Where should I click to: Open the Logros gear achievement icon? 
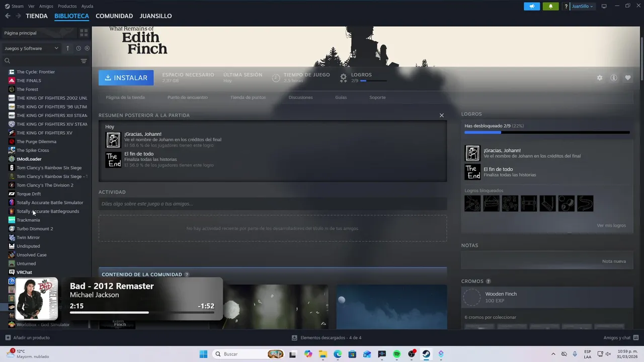(x=343, y=78)
